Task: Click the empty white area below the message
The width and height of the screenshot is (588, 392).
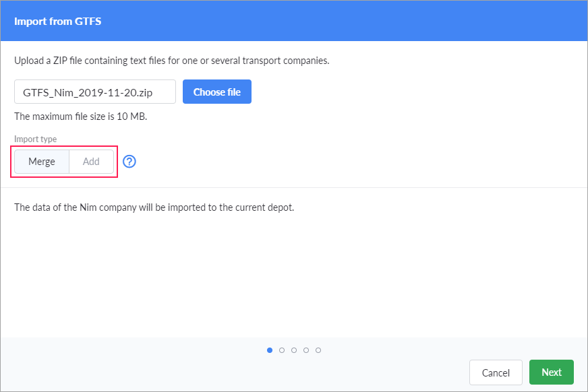Action: [x=293, y=276]
